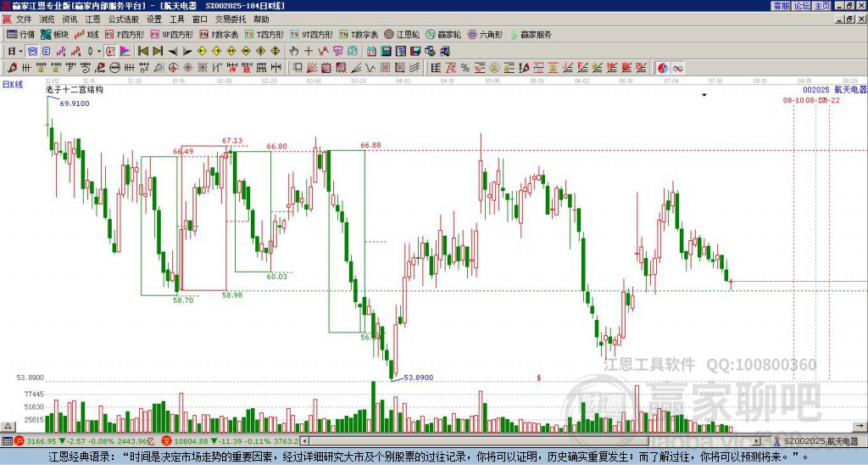The width and height of the screenshot is (868, 465).
Task: Collapse the volume panel triangle button
Action: tap(8, 426)
